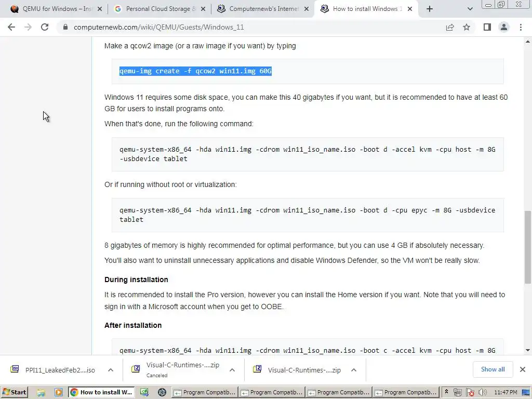
Task: Bookmark this page with the star
Action: [x=467, y=27]
